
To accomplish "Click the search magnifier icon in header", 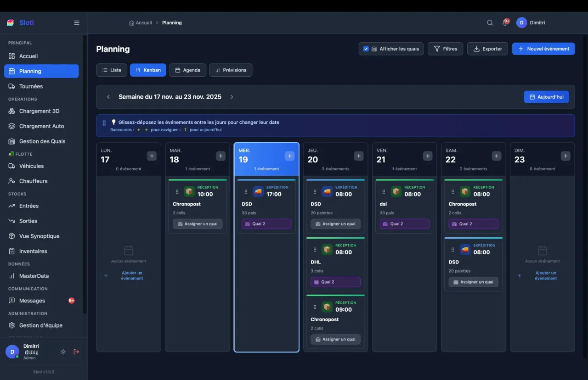I will coord(490,23).
